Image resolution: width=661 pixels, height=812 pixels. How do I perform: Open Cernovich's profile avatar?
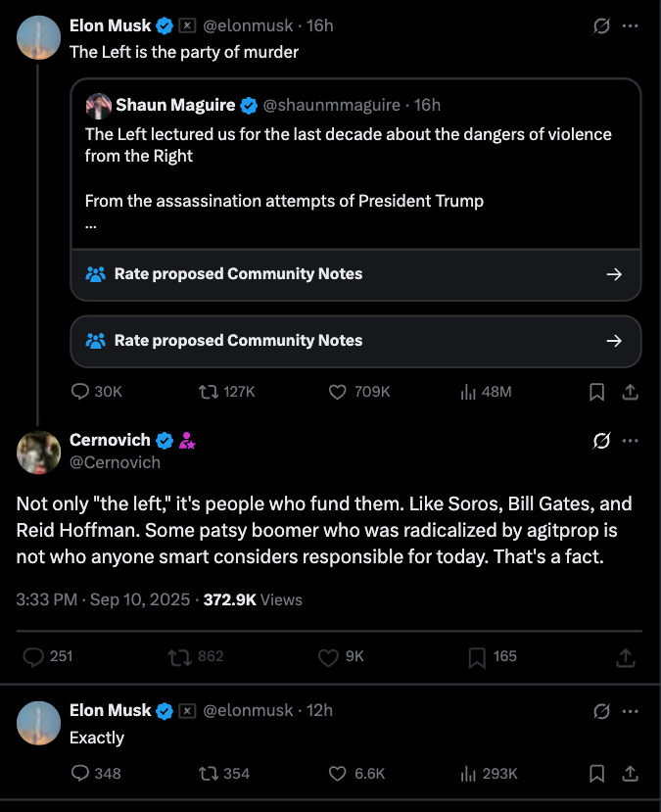(39, 452)
